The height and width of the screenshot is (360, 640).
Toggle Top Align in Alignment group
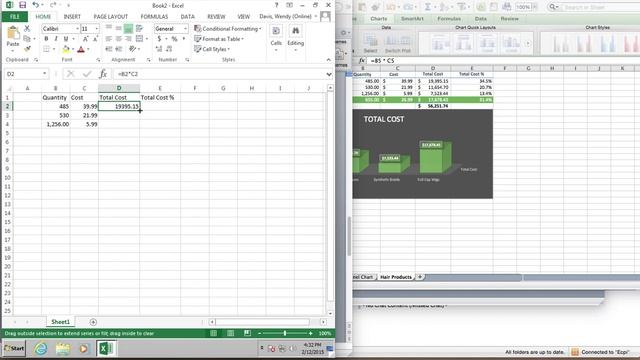click(109, 28)
